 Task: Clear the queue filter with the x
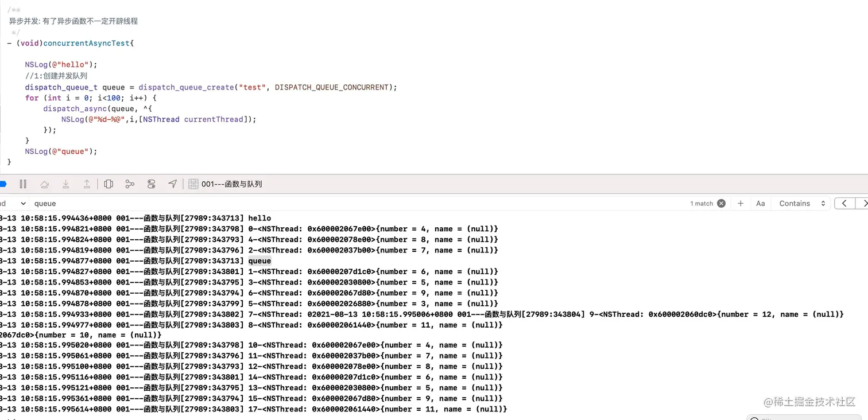coord(721,203)
